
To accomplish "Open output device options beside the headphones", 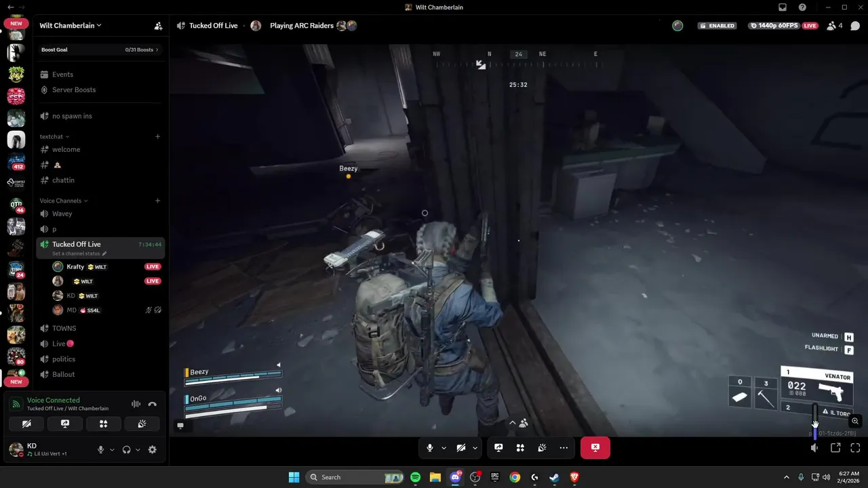I will [138, 449].
